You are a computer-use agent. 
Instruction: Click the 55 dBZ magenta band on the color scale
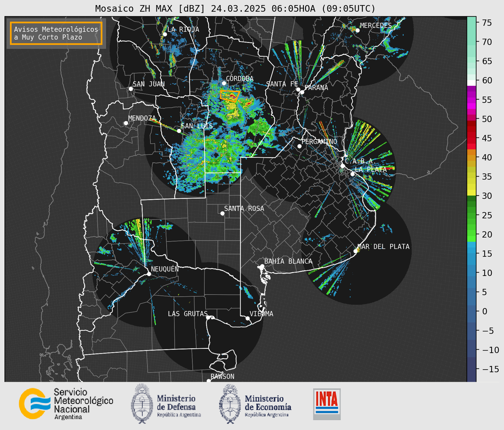(x=471, y=100)
